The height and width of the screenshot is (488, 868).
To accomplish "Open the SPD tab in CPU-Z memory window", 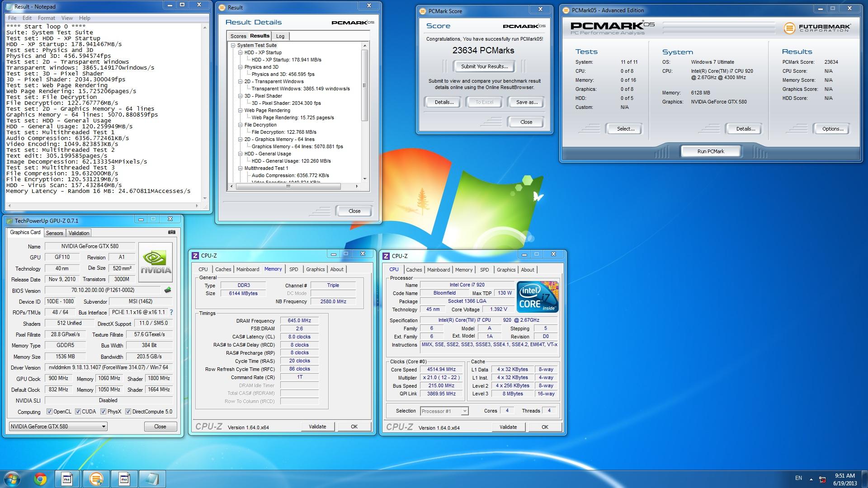I will [x=293, y=269].
